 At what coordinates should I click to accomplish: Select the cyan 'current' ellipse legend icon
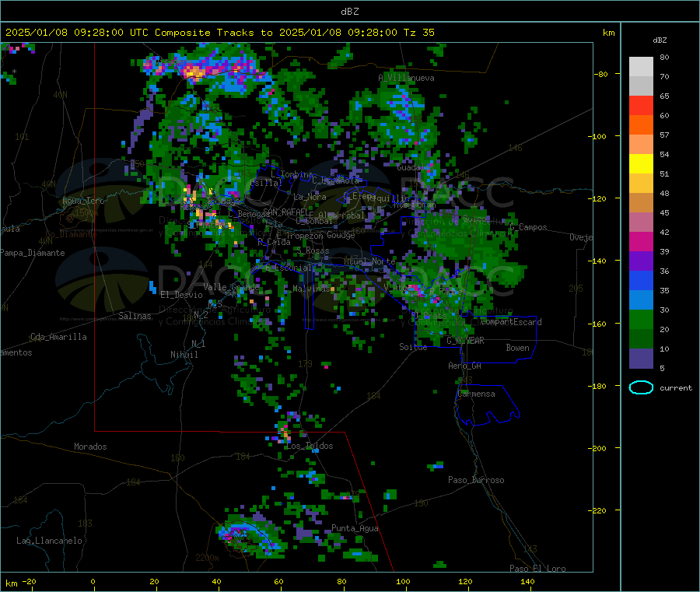[x=641, y=387]
